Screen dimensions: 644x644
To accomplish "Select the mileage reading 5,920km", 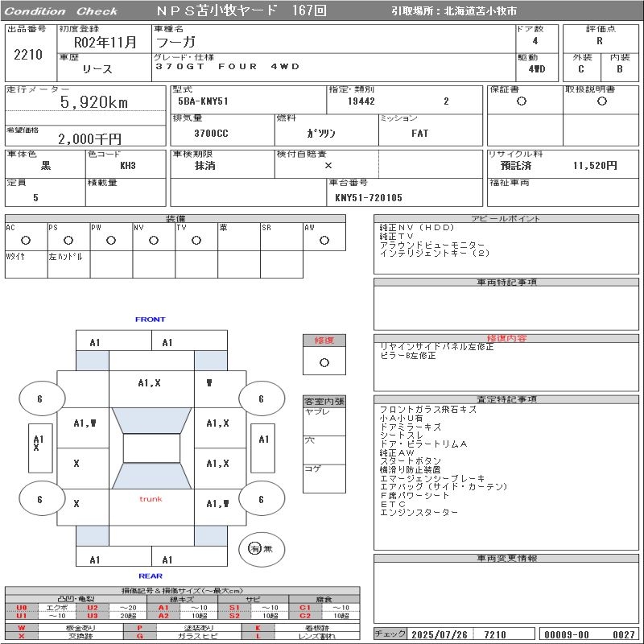I will pos(94,102).
